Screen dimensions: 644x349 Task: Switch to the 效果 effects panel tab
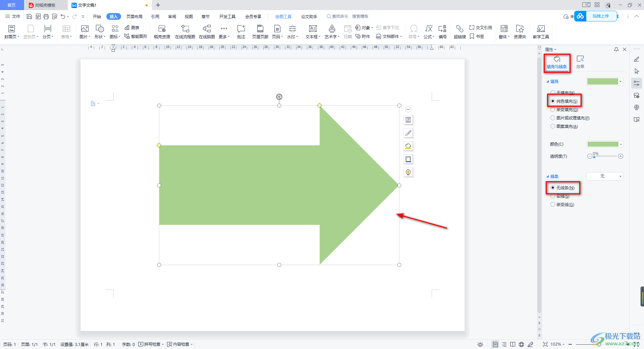[580, 62]
